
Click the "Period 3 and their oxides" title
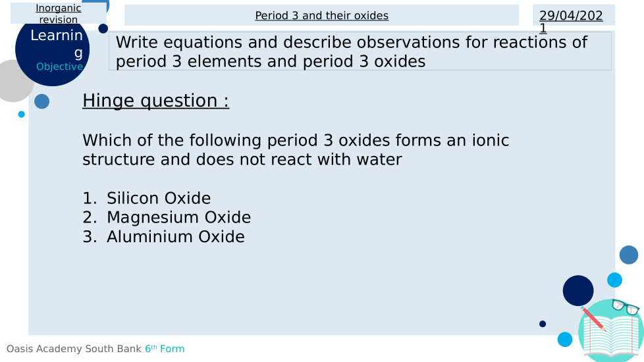[321, 15]
